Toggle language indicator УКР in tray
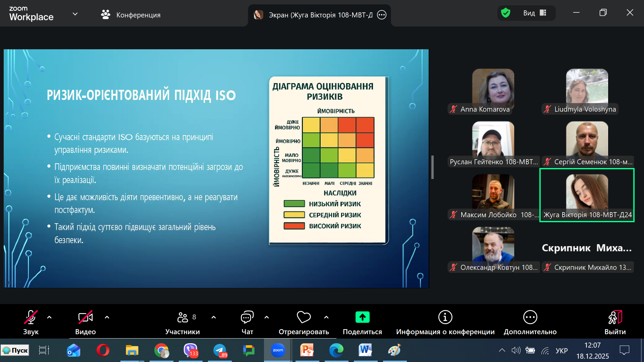644x362 pixels. pyautogui.click(x=561, y=351)
